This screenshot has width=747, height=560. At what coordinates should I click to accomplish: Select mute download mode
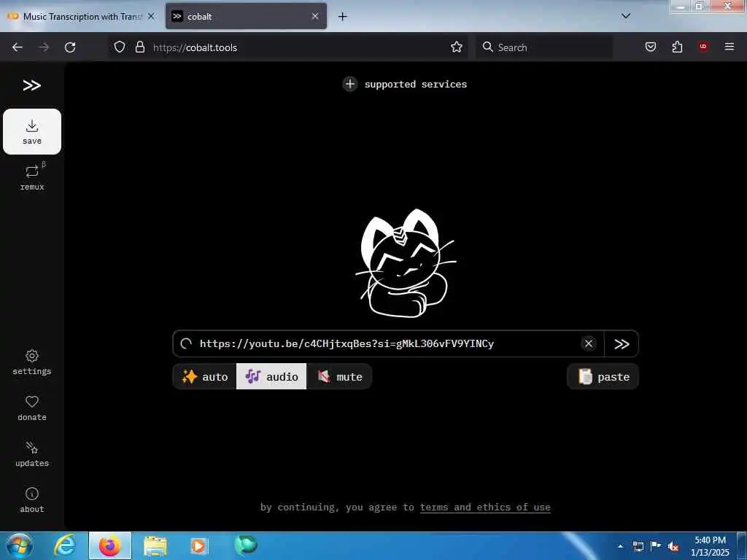coord(339,377)
